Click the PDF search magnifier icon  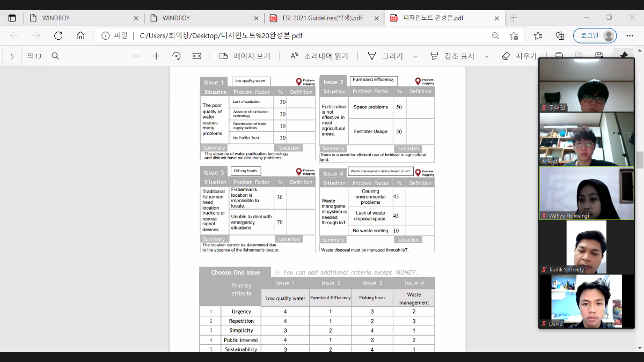[x=55, y=56]
